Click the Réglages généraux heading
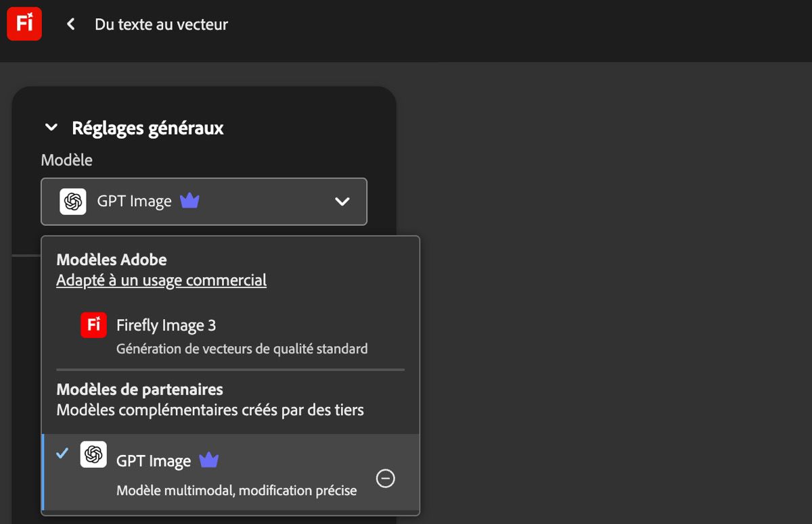The height and width of the screenshot is (524, 812). point(148,128)
